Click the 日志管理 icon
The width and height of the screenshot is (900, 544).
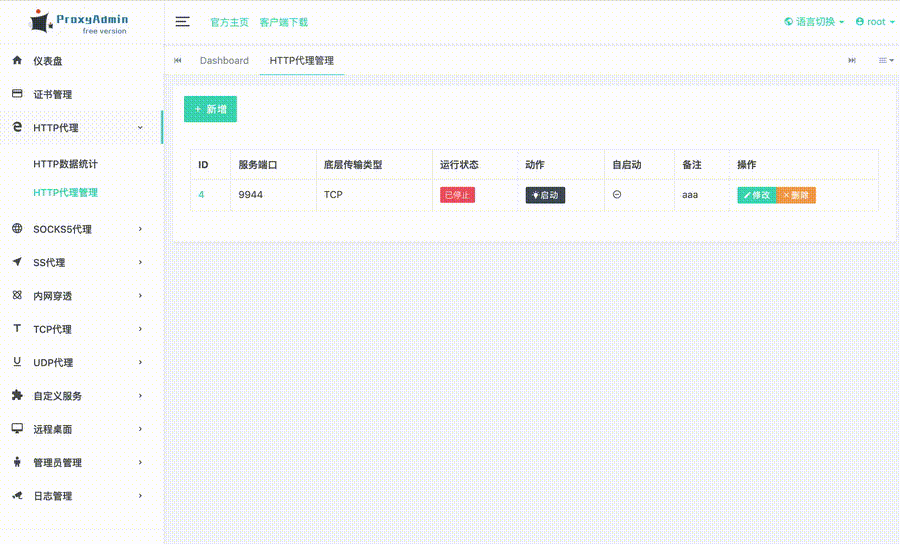click(x=17, y=495)
